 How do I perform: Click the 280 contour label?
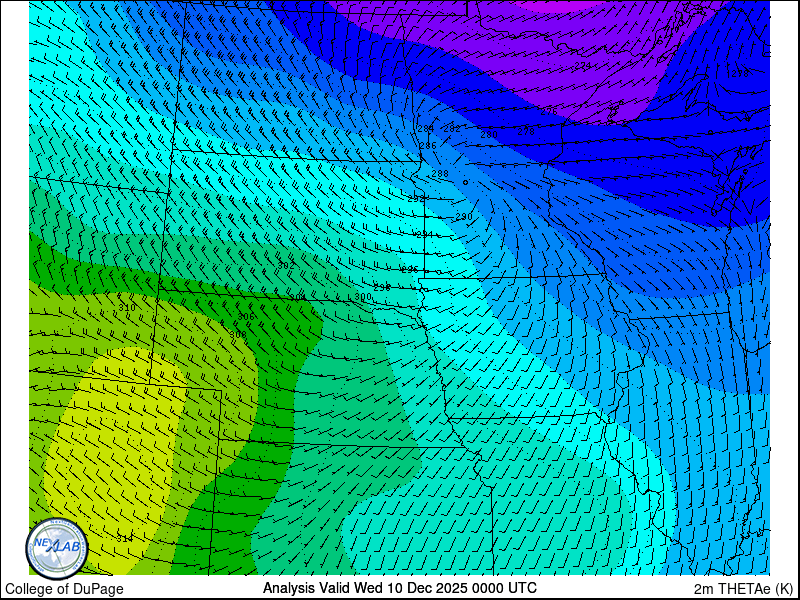[489, 135]
